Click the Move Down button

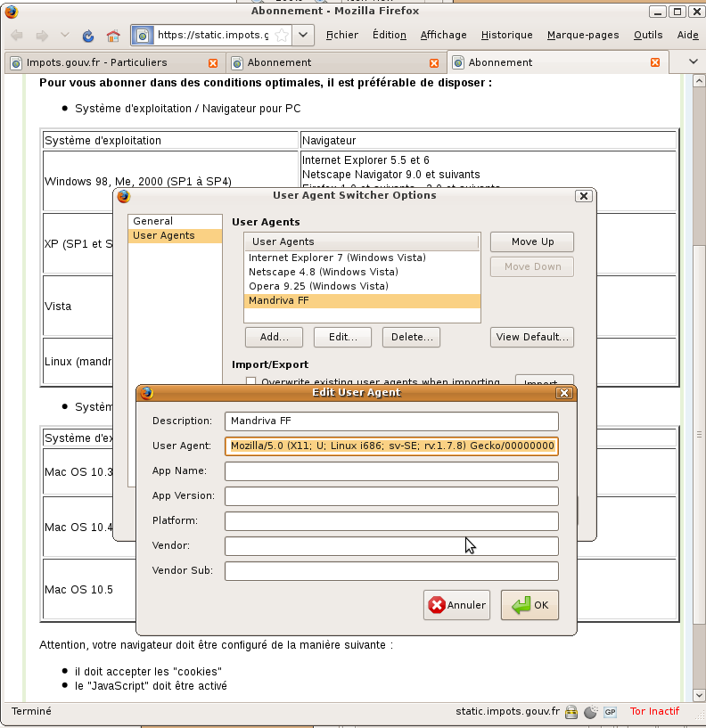click(532, 267)
